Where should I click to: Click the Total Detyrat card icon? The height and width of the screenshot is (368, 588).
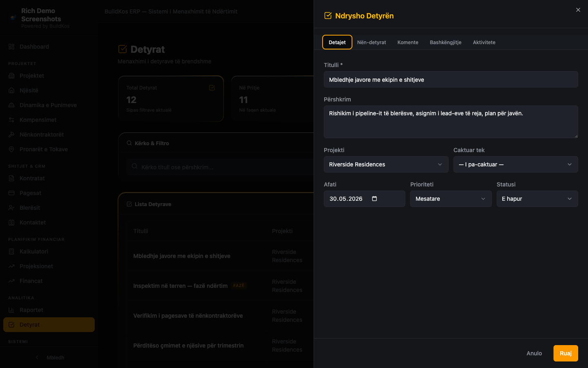(212, 88)
